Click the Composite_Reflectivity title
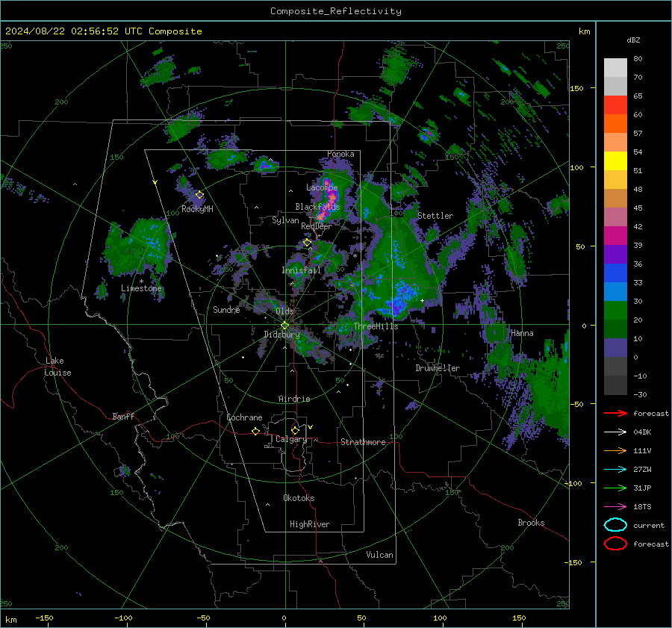 336,11
